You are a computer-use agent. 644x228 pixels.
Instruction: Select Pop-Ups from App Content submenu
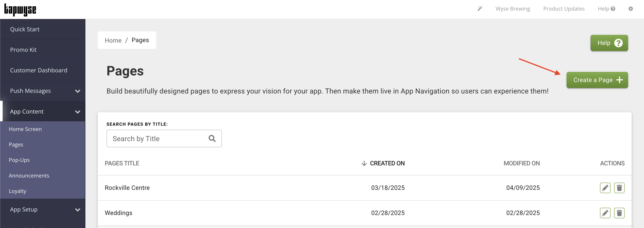coord(19,160)
